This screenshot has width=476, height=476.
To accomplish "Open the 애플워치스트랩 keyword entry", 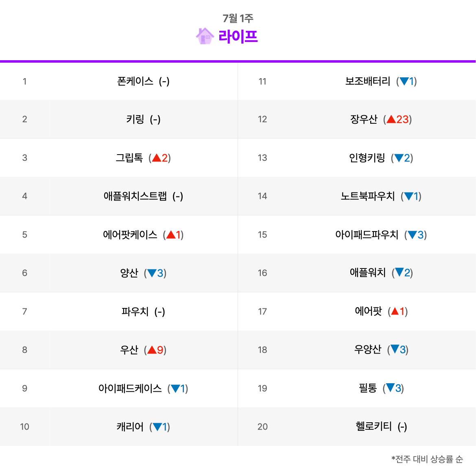I will (135, 196).
